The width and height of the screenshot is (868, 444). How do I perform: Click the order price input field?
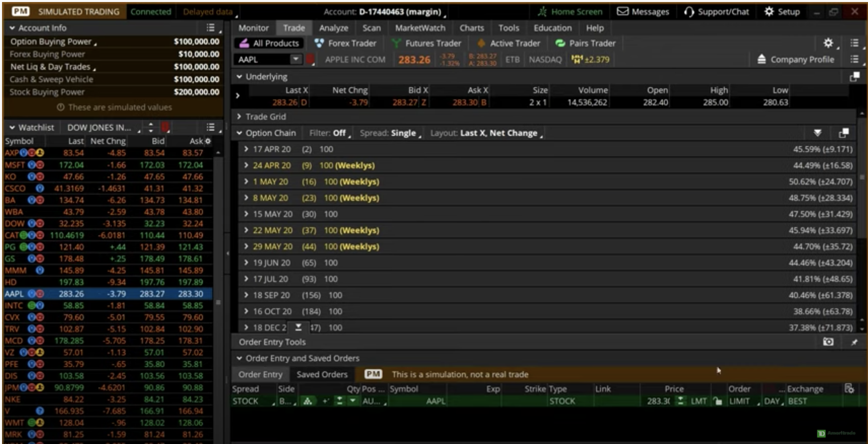click(658, 401)
